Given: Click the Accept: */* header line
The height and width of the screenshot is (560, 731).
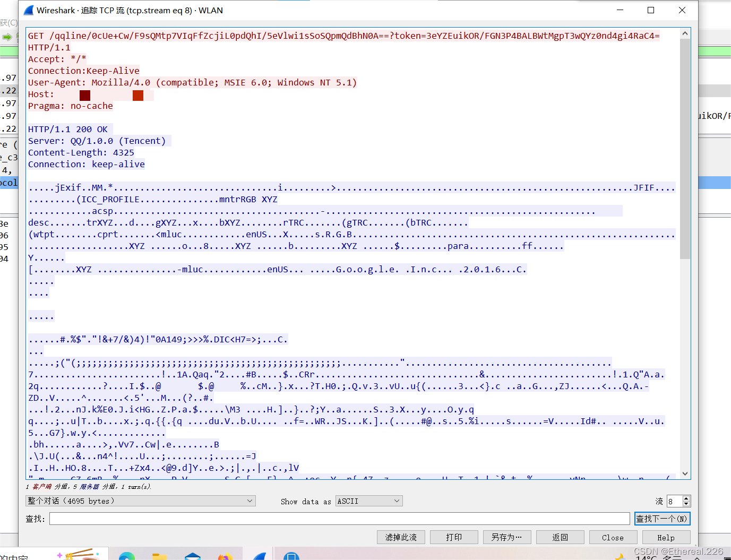Looking at the screenshot, I should point(57,59).
